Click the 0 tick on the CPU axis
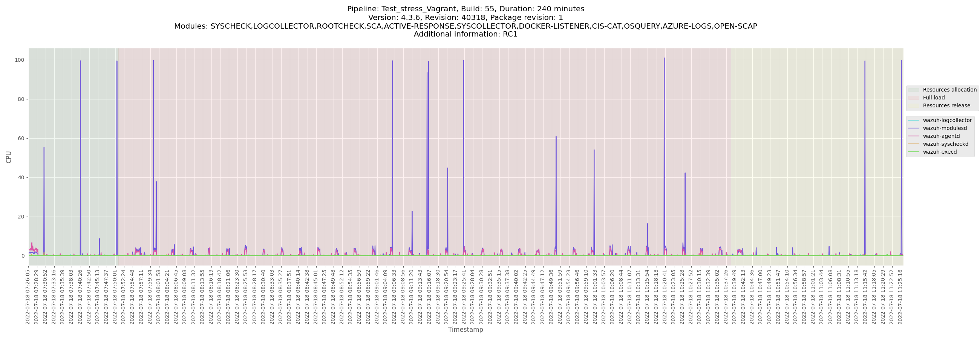Image resolution: width=980 pixels, height=339 pixels. (23, 256)
